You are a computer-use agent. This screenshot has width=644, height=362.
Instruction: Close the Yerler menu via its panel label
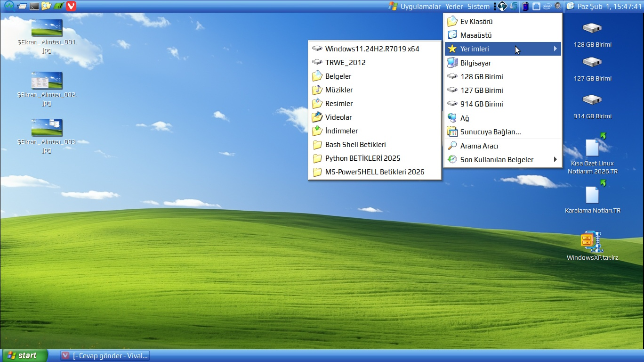point(454,6)
